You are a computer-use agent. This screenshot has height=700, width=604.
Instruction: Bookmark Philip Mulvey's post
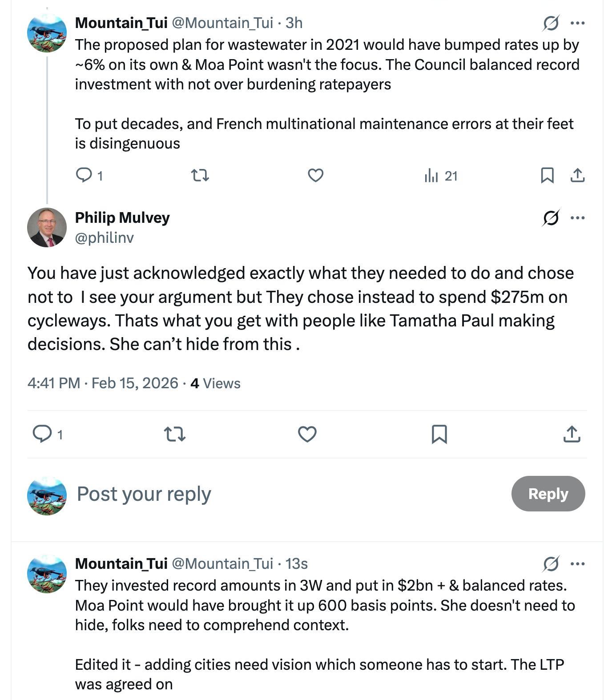click(x=439, y=434)
